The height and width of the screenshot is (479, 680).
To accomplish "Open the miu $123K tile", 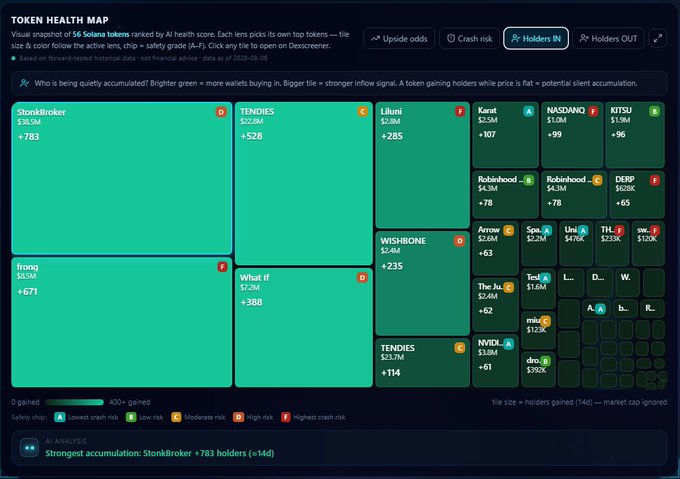I will [x=538, y=330].
